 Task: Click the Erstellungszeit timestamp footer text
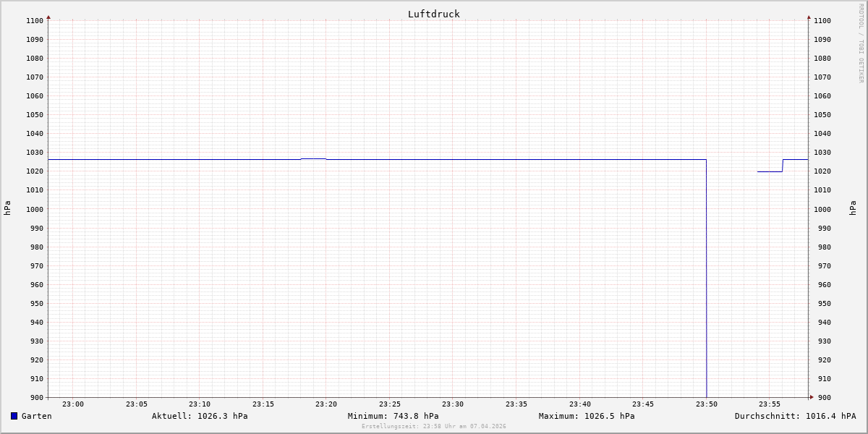[433, 426]
